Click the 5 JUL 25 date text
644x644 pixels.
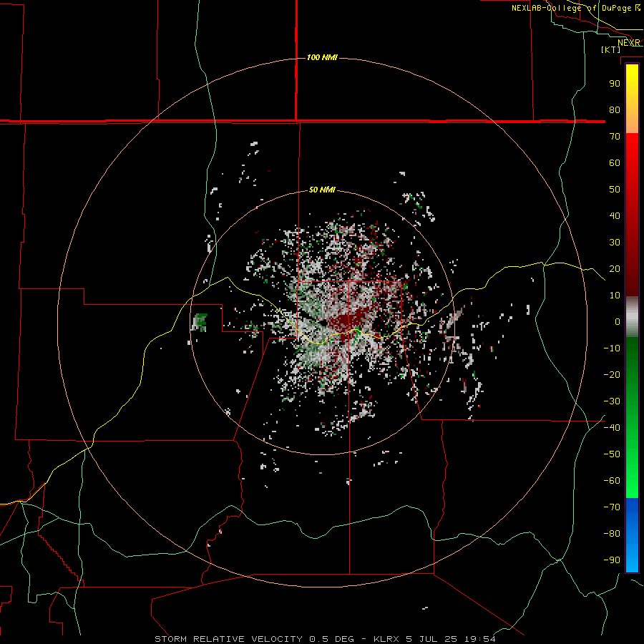[431, 639]
